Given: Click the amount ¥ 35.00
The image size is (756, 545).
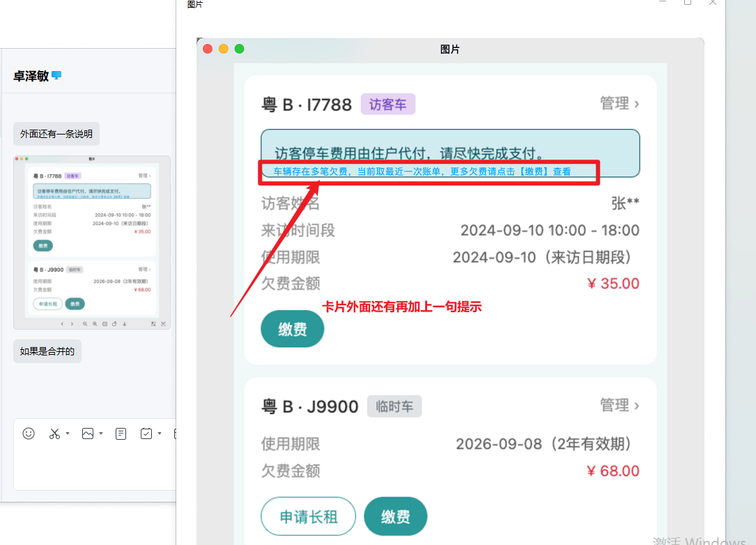Looking at the screenshot, I should 613,284.
